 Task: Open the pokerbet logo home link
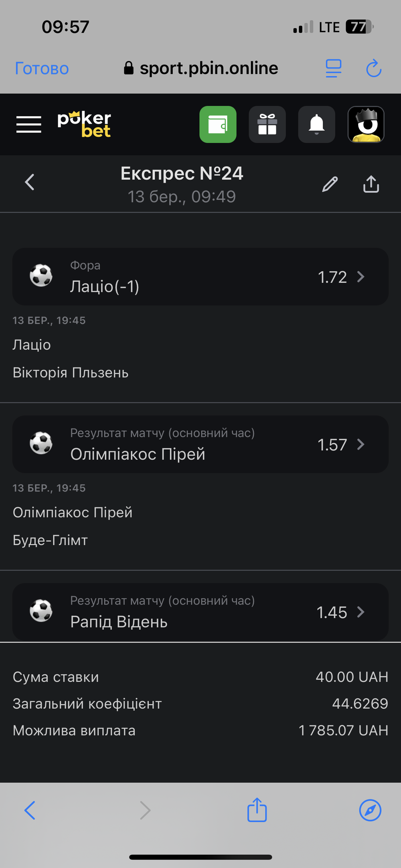pyautogui.click(x=84, y=124)
